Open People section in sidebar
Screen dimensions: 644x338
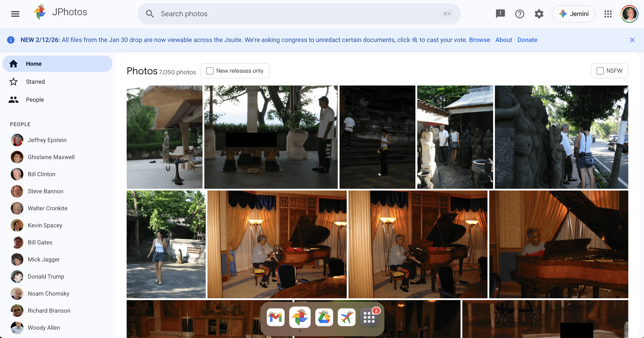click(x=35, y=100)
